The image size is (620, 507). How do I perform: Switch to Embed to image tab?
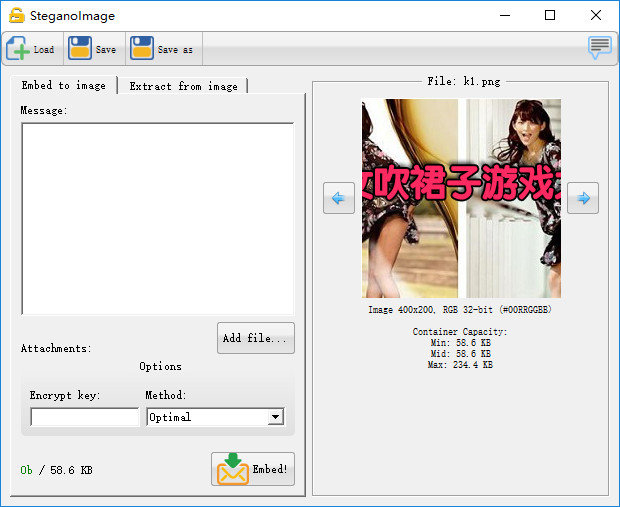click(64, 85)
